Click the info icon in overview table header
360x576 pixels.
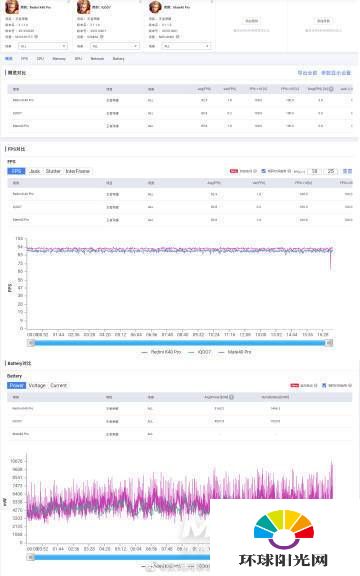pos(331,89)
